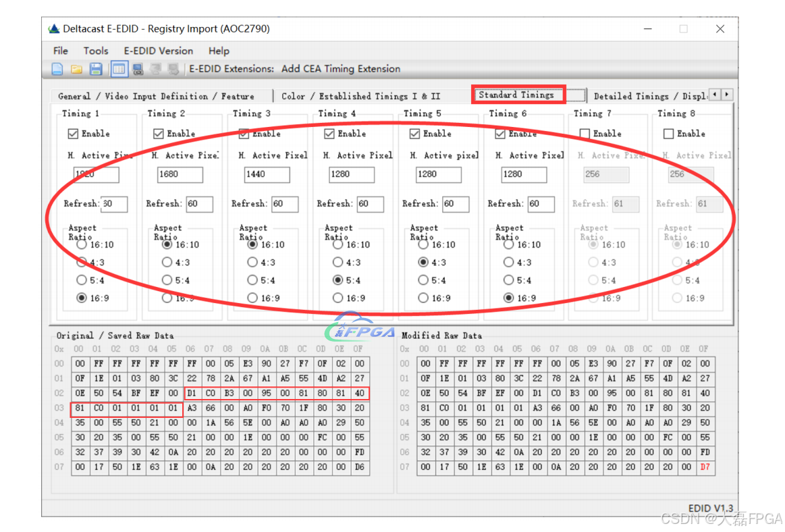Viewport: 785px width, 532px height.
Task: Select 5:4 aspect ratio for Timing 4
Action: (x=338, y=280)
